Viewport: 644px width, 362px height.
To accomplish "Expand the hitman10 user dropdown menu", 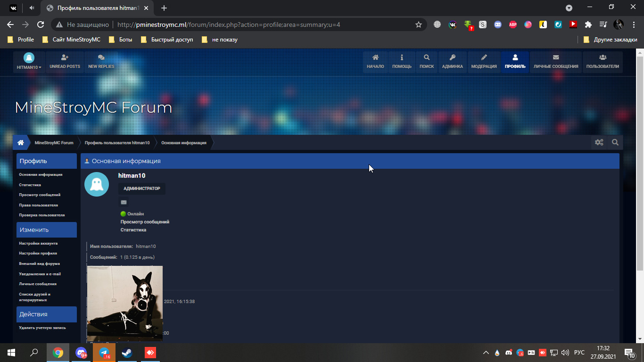I will point(29,62).
